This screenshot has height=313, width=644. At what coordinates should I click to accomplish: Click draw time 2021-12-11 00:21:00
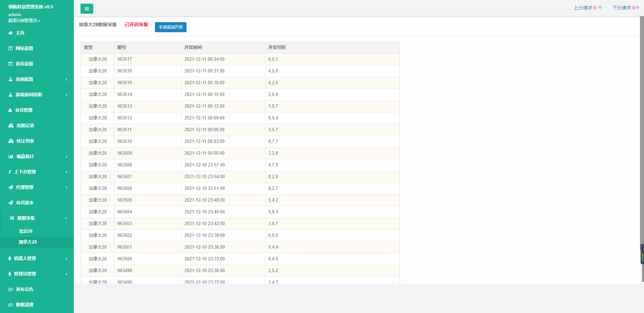[x=205, y=71]
